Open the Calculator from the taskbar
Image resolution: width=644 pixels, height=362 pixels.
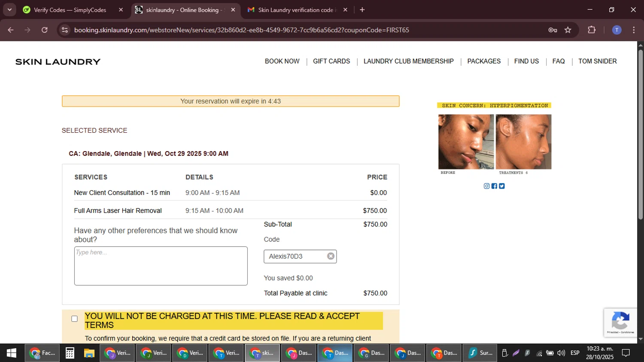[x=70, y=353]
